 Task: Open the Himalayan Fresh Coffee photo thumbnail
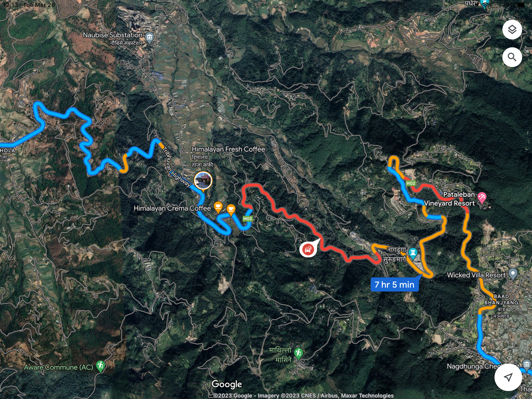(203, 181)
